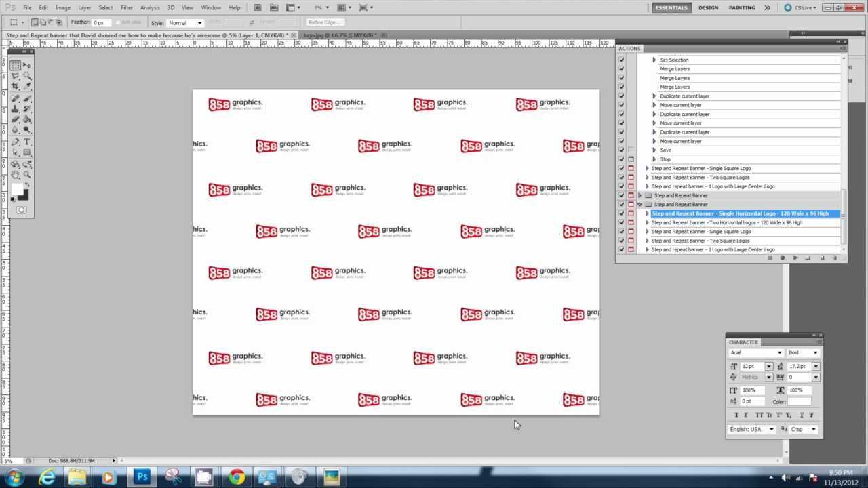Screen dimensions: 868x488
Task: Toggle checkmark for Two Horizontal Logos action
Action: (x=621, y=222)
